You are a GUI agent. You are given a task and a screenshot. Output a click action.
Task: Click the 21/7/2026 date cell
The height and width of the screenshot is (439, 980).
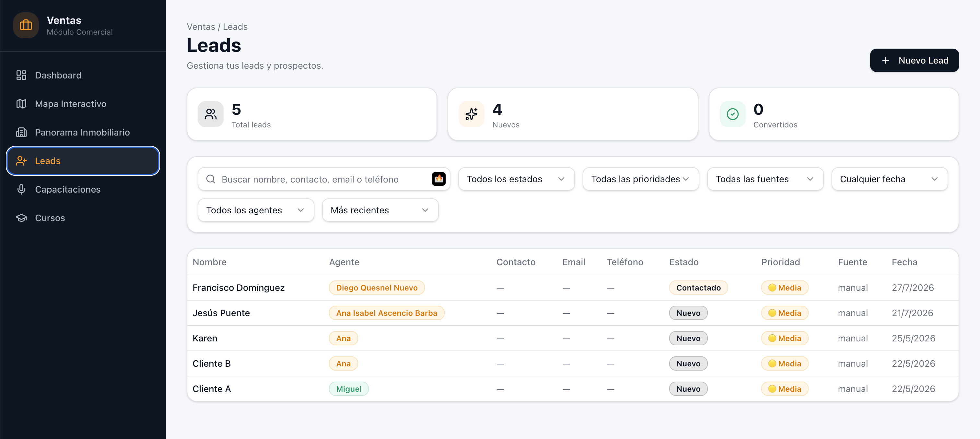[x=912, y=313]
